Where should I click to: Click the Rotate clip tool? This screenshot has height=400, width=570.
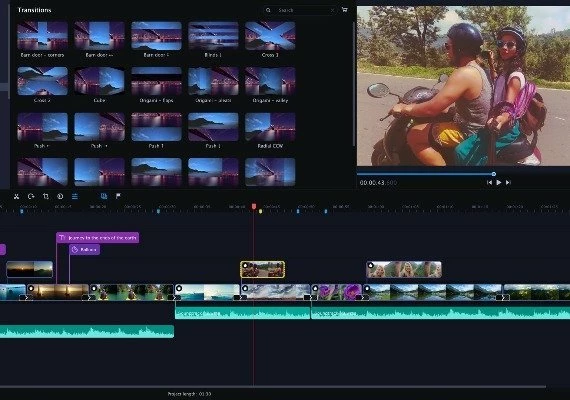(31, 196)
